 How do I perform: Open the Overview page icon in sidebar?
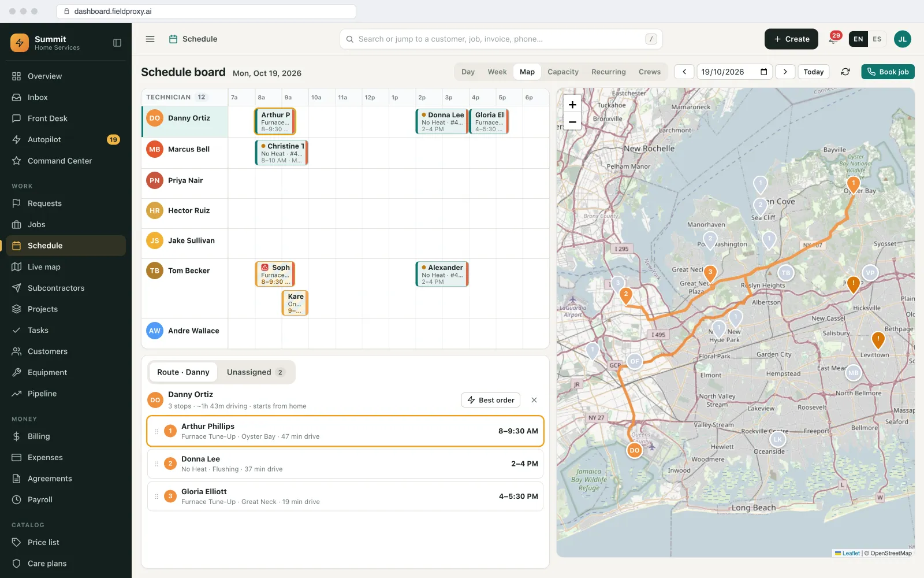coord(16,76)
